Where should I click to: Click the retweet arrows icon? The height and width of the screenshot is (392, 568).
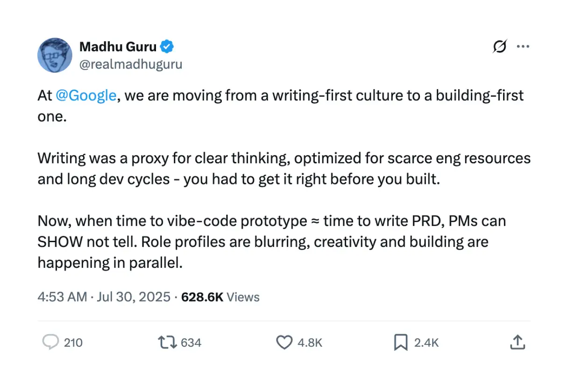tap(167, 343)
